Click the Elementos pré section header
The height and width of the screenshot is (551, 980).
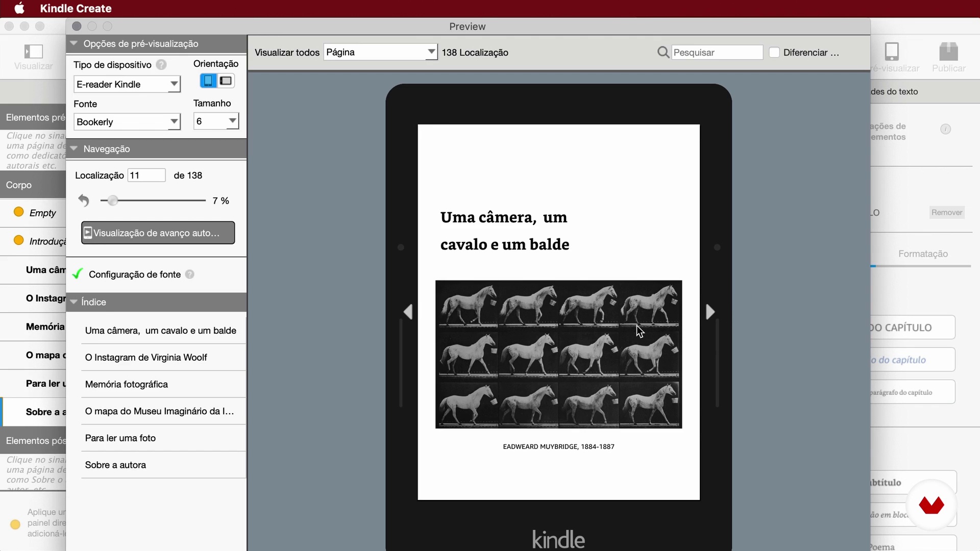[33, 117]
